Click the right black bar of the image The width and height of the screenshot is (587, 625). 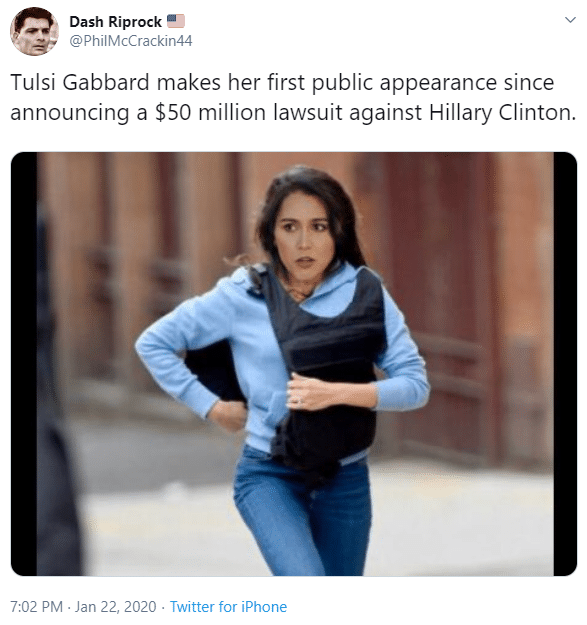[565, 364]
